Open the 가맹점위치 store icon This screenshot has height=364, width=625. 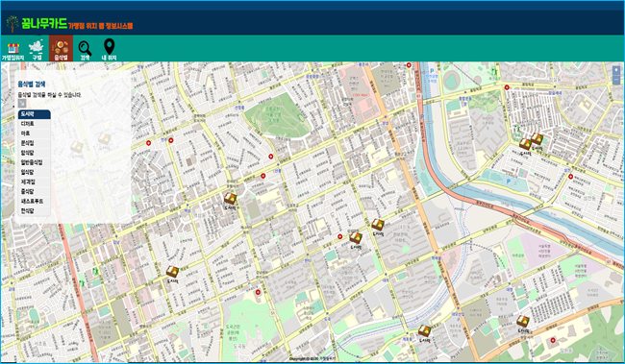12,51
